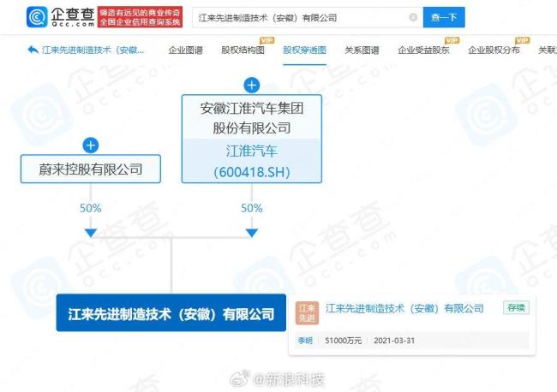Click the red slogan banner next to the logo
557x392 pixels.
pyautogui.click(x=140, y=16)
